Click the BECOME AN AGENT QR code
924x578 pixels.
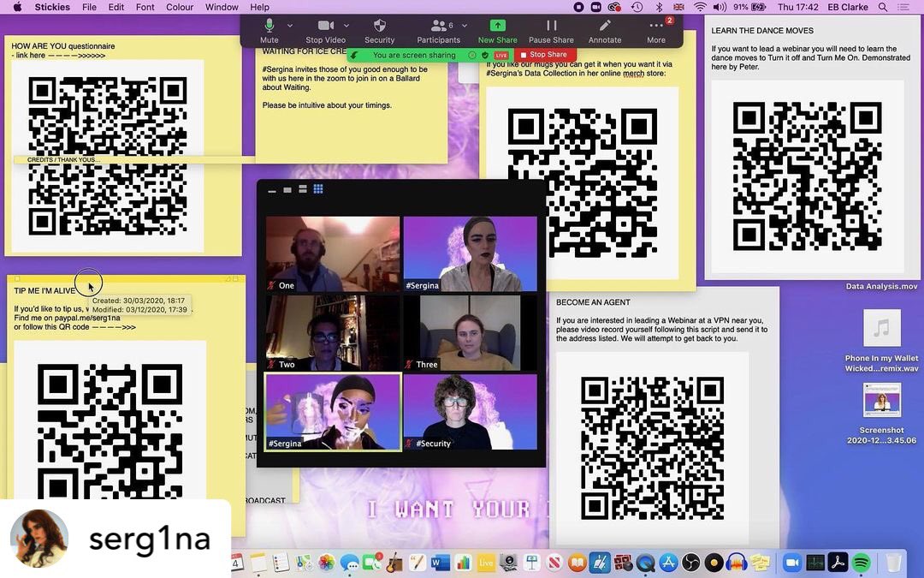click(x=652, y=448)
